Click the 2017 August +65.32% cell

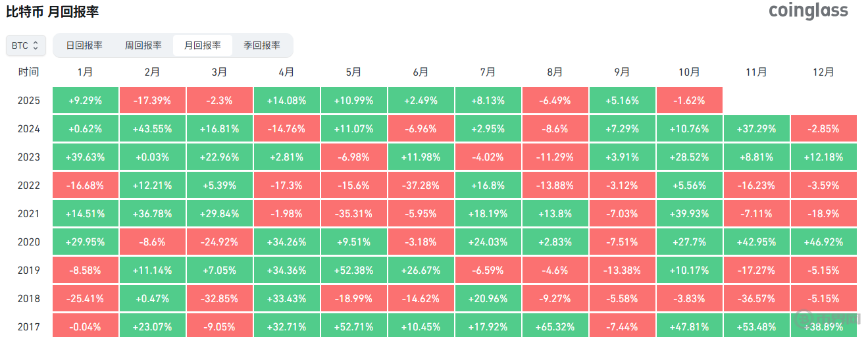pos(555,327)
